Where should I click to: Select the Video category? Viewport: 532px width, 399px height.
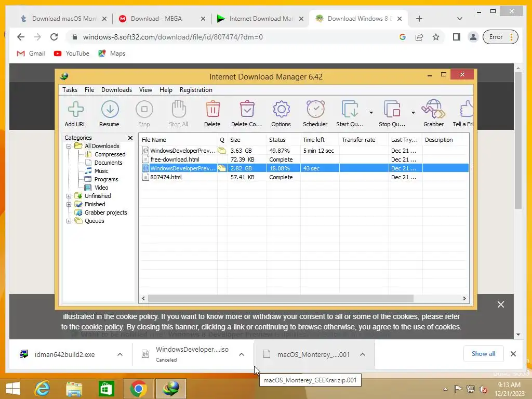[x=101, y=188]
